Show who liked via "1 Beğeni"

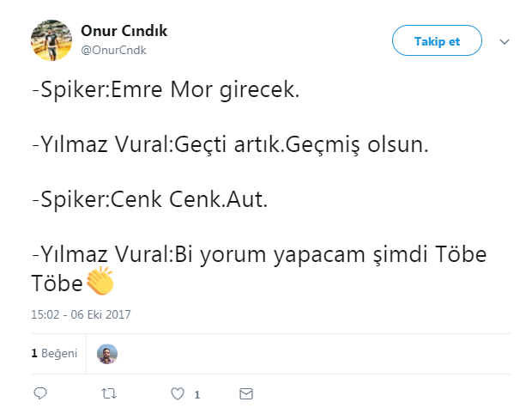(54, 353)
